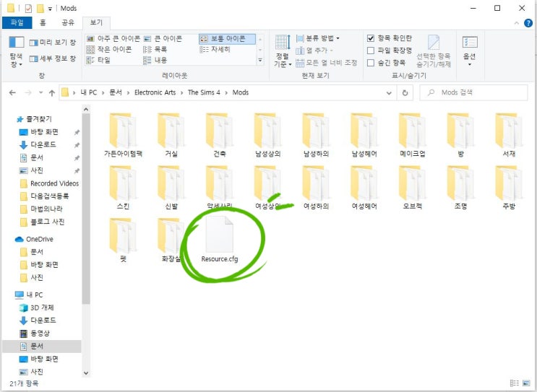The image size is (537, 392).
Task: Click the Up one level arrow
Action: [x=52, y=92]
